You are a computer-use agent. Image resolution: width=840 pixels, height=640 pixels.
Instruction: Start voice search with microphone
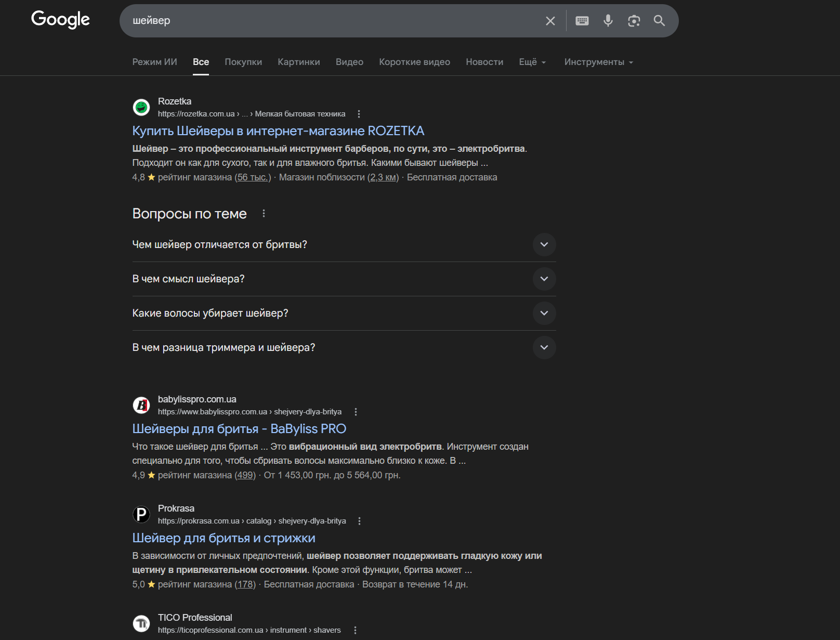608,21
